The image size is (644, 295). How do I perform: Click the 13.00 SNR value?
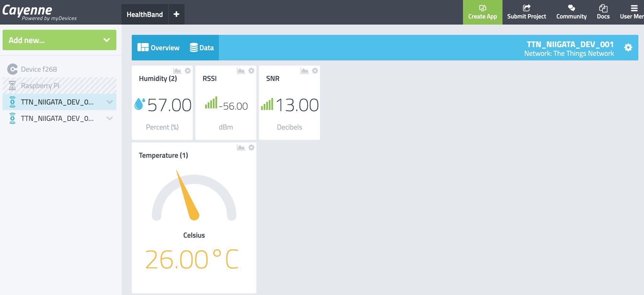tap(297, 105)
